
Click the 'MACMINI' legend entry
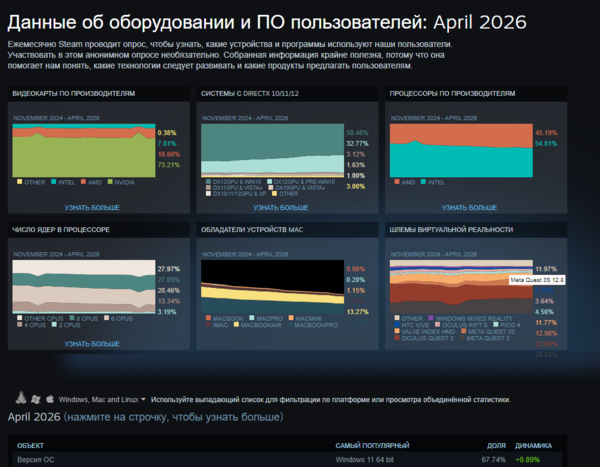tap(305, 318)
